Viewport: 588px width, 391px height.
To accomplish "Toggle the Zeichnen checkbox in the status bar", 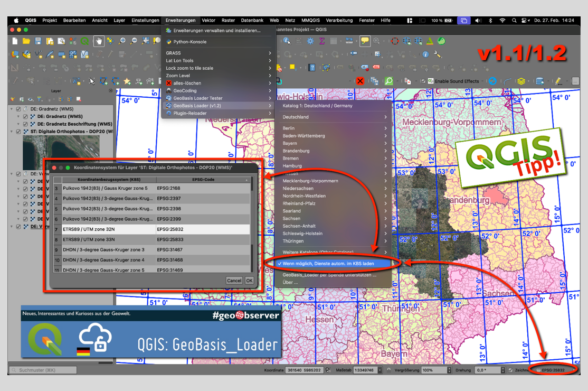I will 510,370.
